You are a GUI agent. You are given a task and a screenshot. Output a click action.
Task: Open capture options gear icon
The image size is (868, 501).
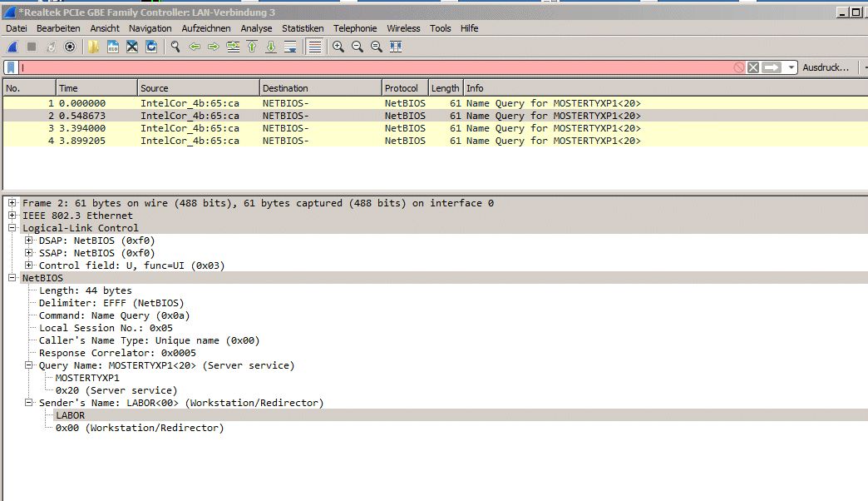pos(70,47)
